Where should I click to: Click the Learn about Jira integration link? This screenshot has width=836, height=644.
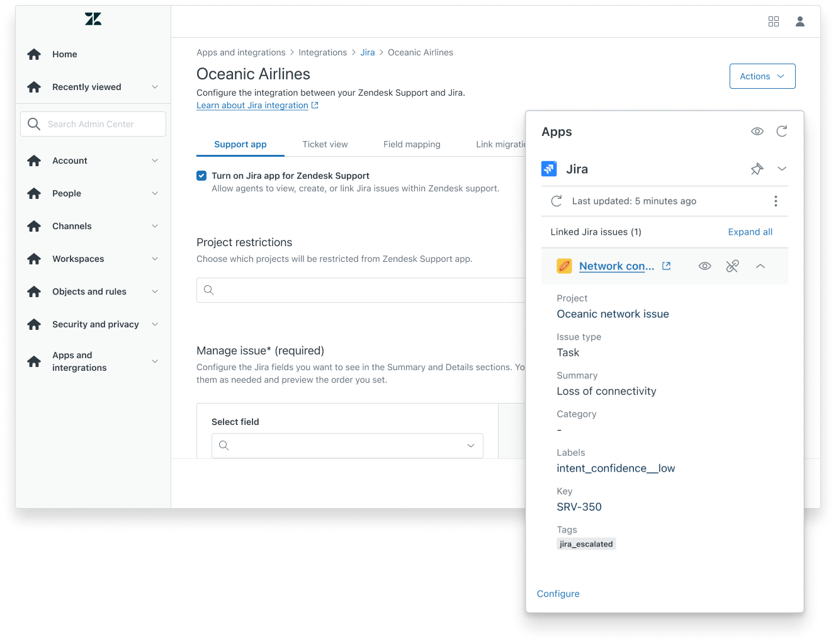click(252, 105)
